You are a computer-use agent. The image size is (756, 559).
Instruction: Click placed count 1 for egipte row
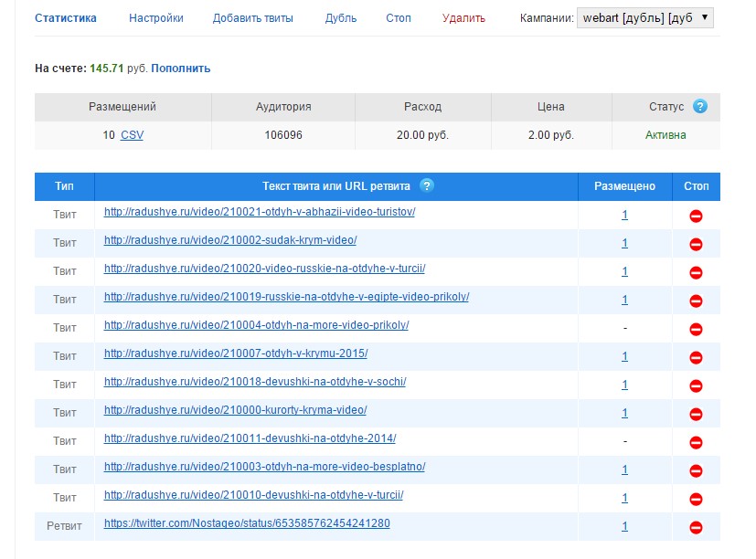(625, 300)
